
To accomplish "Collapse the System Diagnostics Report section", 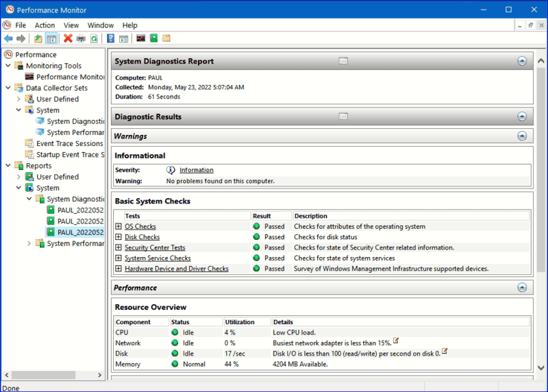I will 522,61.
